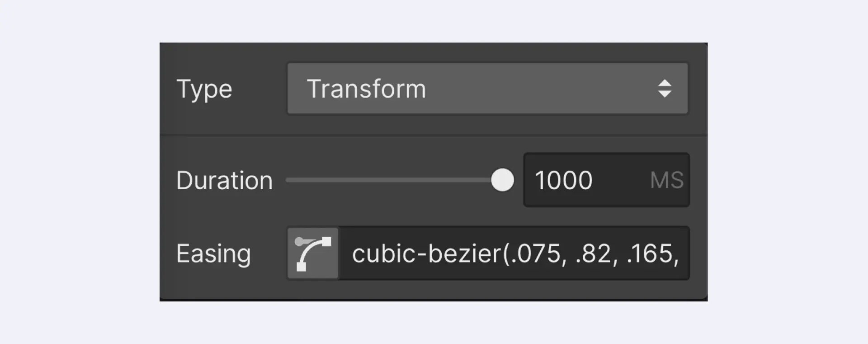The image size is (868, 344).
Task: Place cursor after .165 in easing field
Action: 673,253
